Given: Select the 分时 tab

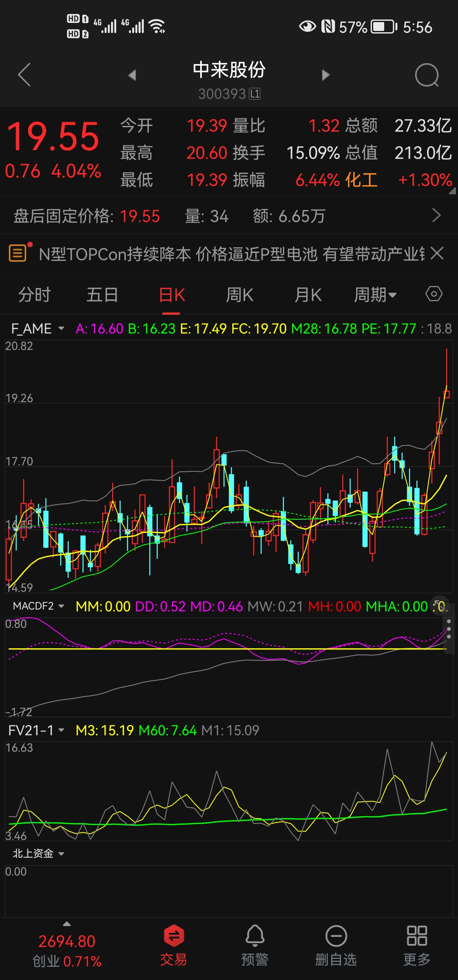Looking at the screenshot, I should [x=34, y=294].
